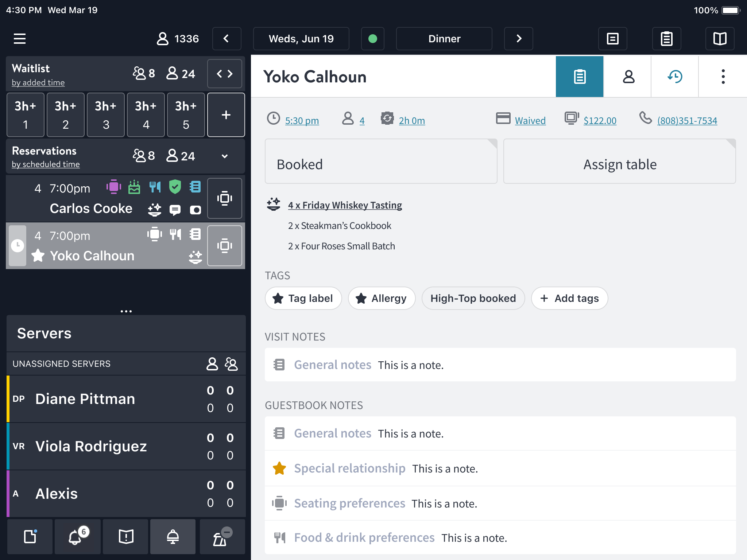Toggle the High-Top booked tag

point(473,298)
